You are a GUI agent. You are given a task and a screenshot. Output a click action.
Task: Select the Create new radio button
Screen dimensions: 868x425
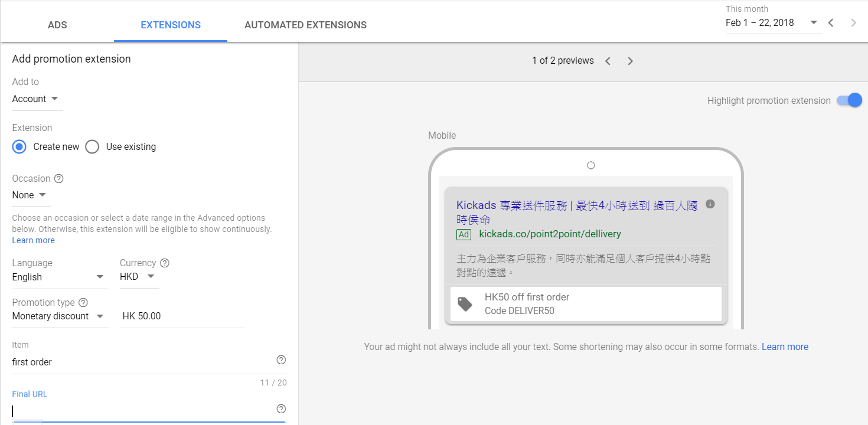(x=19, y=146)
